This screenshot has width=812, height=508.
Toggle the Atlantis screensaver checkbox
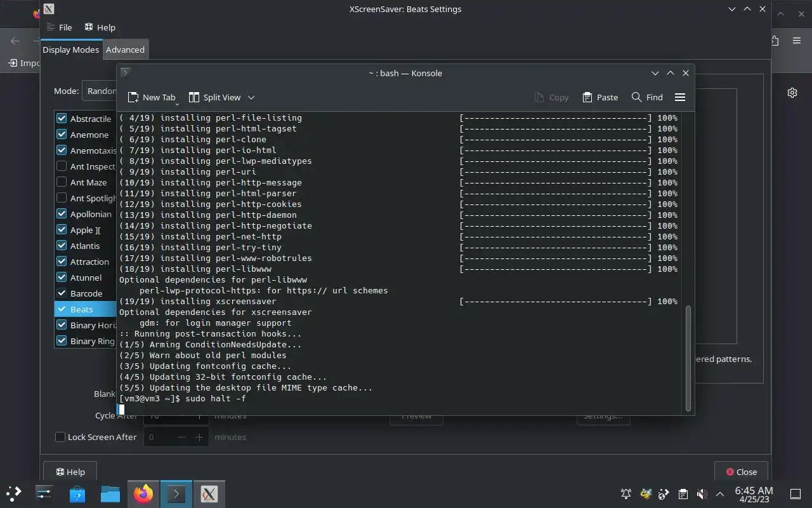click(62, 245)
